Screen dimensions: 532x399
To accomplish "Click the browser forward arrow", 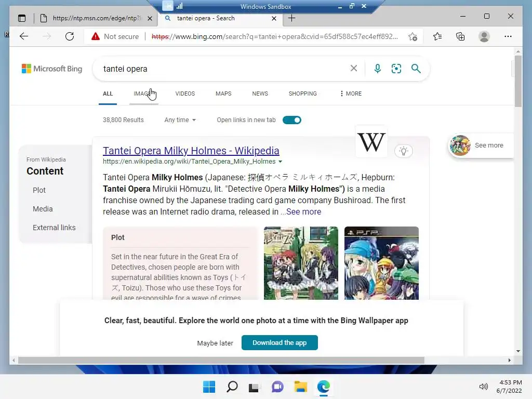I will [46, 36].
